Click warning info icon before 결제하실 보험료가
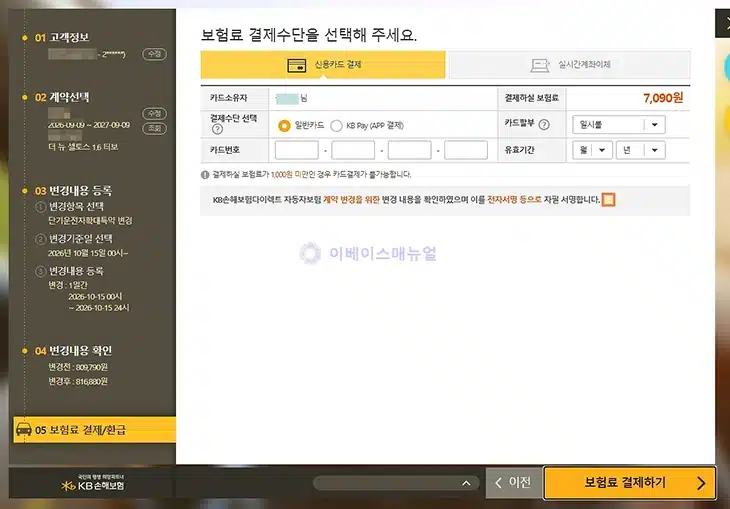The image size is (730, 509). (x=205, y=175)
